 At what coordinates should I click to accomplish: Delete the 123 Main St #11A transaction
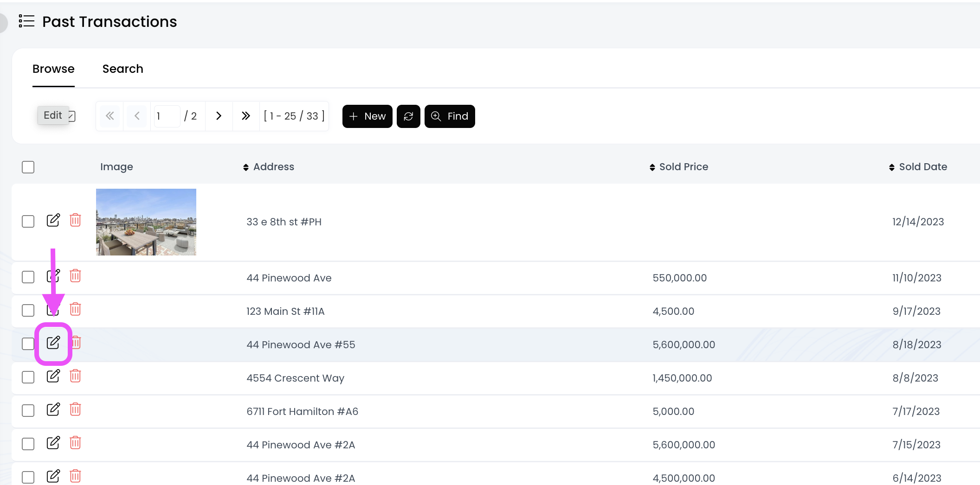[75, 309]
